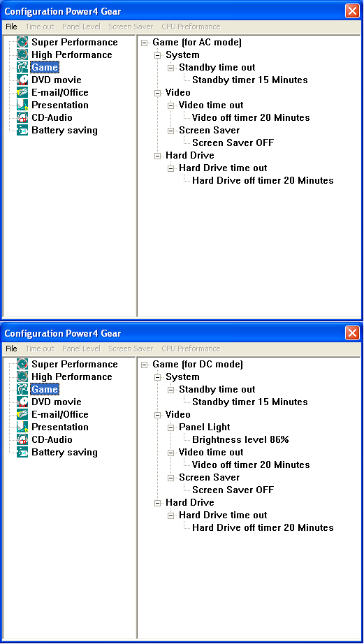Select DVD movie icon in top window

(22, 80)
